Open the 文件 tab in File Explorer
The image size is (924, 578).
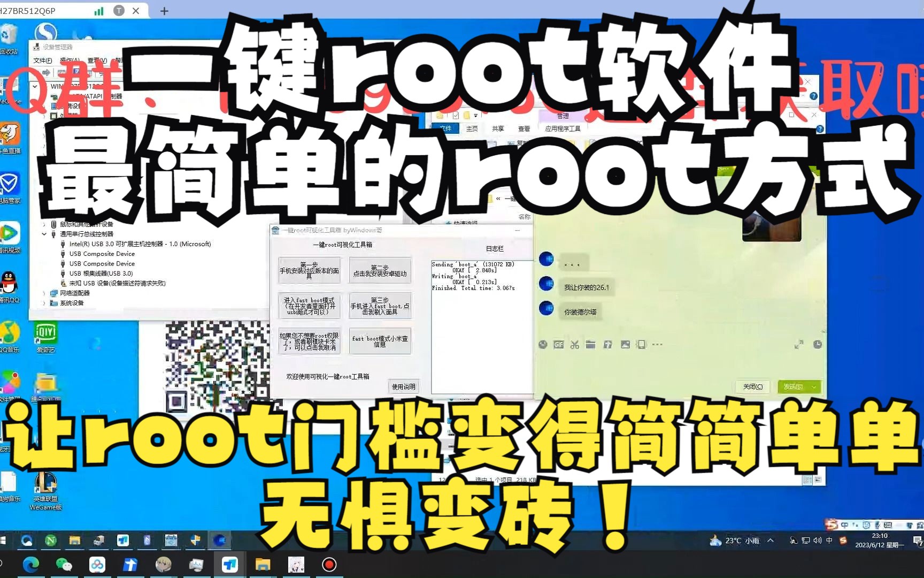coord(445,128)
